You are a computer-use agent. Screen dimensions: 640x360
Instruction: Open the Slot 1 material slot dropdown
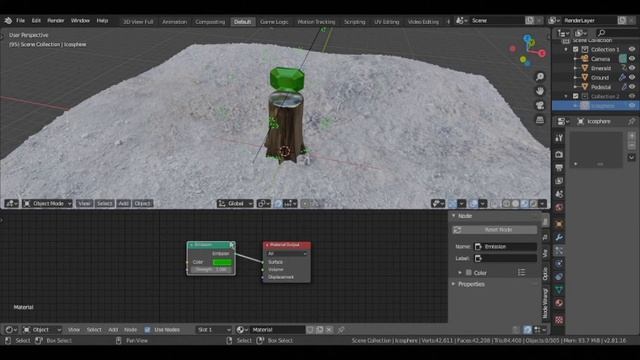click(213, 329)
